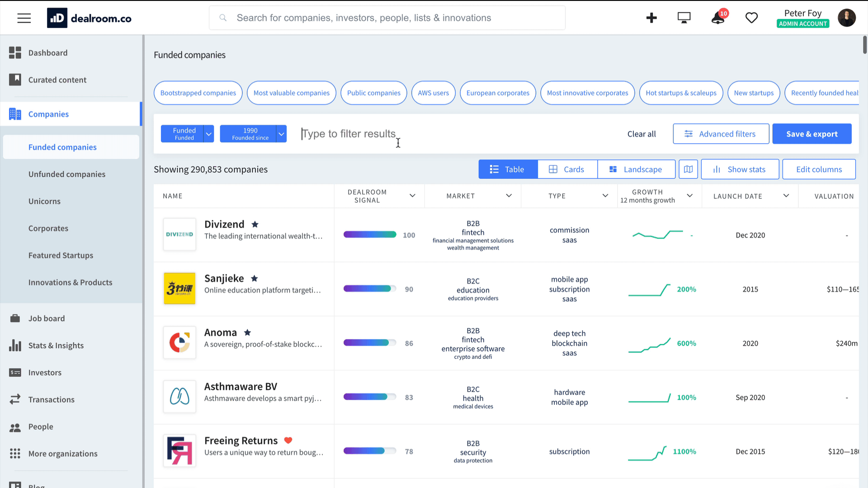Select Bootstrapped companies preset

click(198, 93)
